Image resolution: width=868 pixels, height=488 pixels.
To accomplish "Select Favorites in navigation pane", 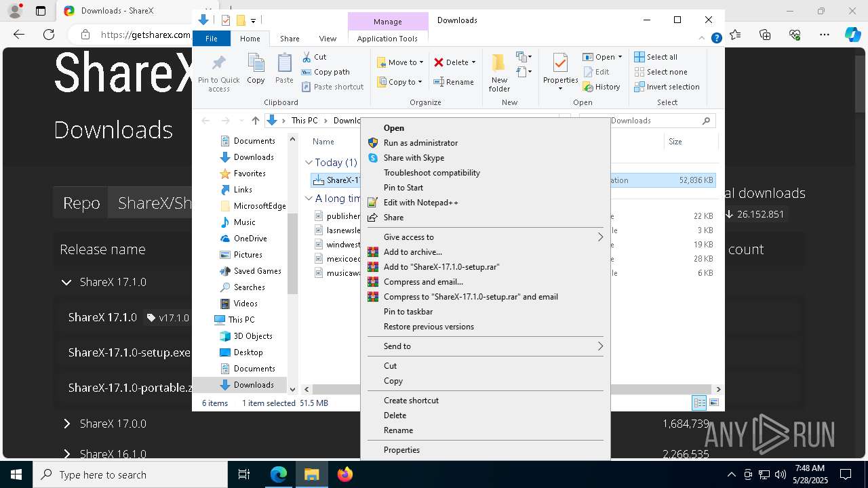I will tap(250, 174).
